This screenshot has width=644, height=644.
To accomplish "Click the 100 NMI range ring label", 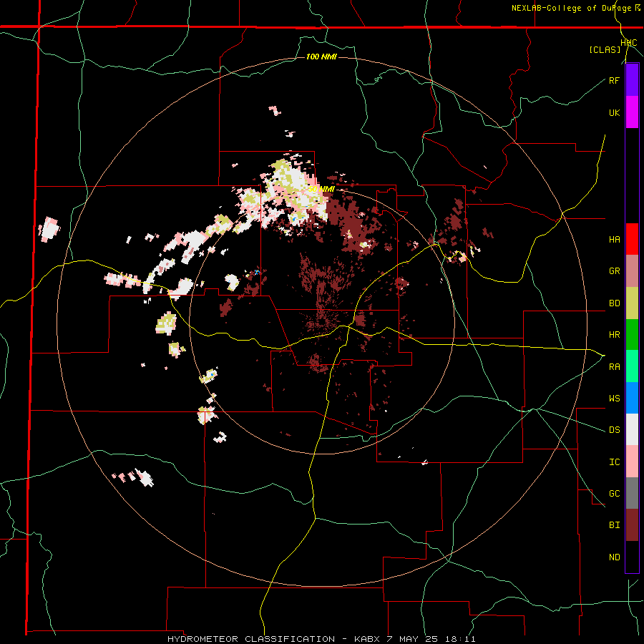I will pyautogui.click(x=321, y=57).
